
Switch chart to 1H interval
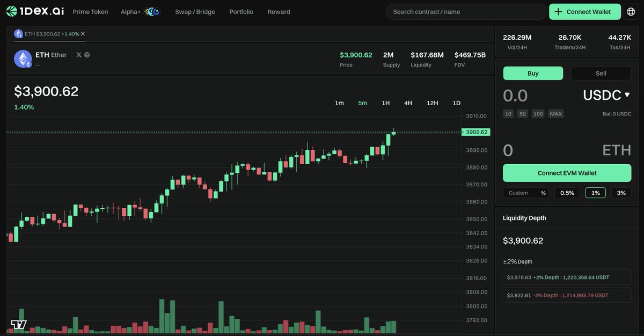(386, 103)
